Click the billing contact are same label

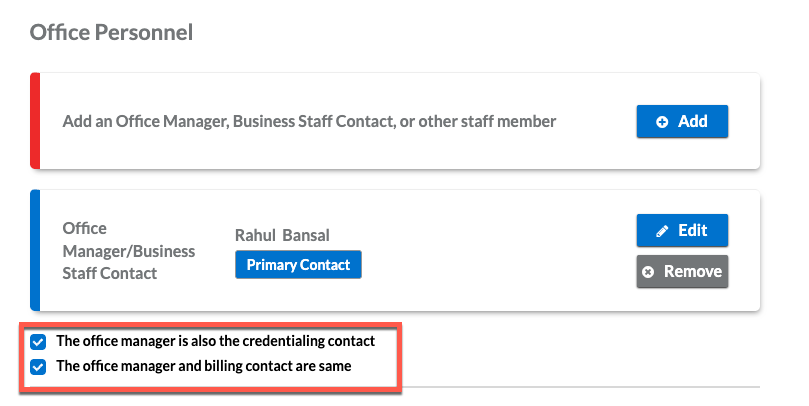(203, 366)
